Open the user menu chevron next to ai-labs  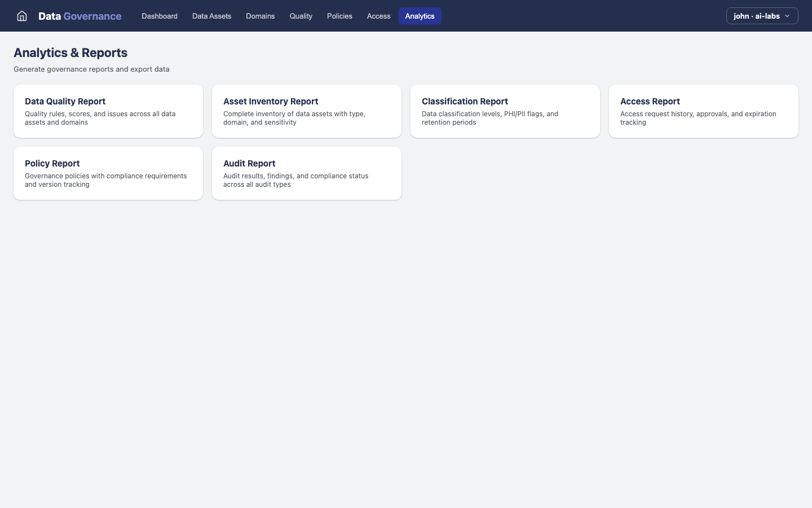(787, 16)
